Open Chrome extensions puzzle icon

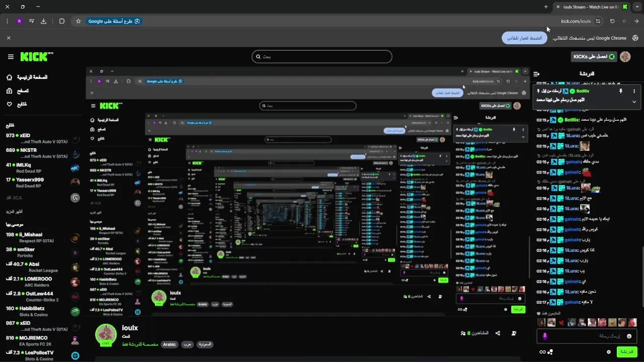tap(62, 21)
